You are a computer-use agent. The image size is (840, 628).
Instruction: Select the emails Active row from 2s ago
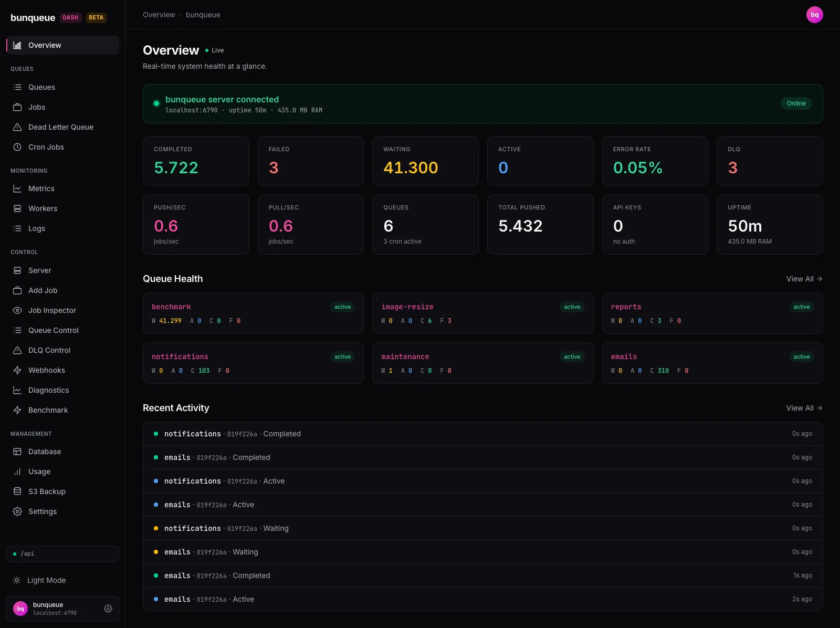[482, 599]
